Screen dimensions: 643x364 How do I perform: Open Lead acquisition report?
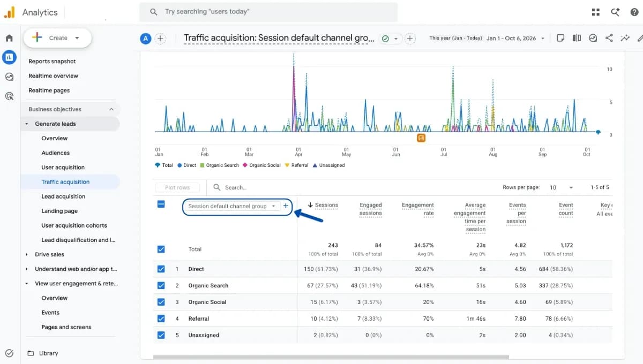(63, 196)
